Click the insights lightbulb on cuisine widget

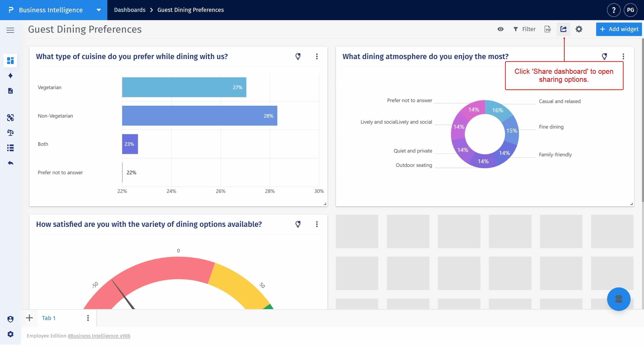tap(298, 57)
